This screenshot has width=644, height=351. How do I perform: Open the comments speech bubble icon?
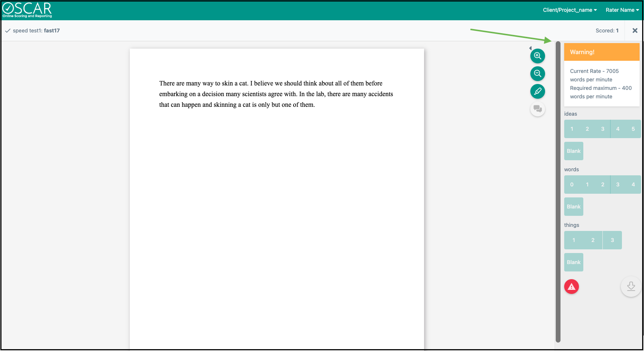tap(537, 109)
